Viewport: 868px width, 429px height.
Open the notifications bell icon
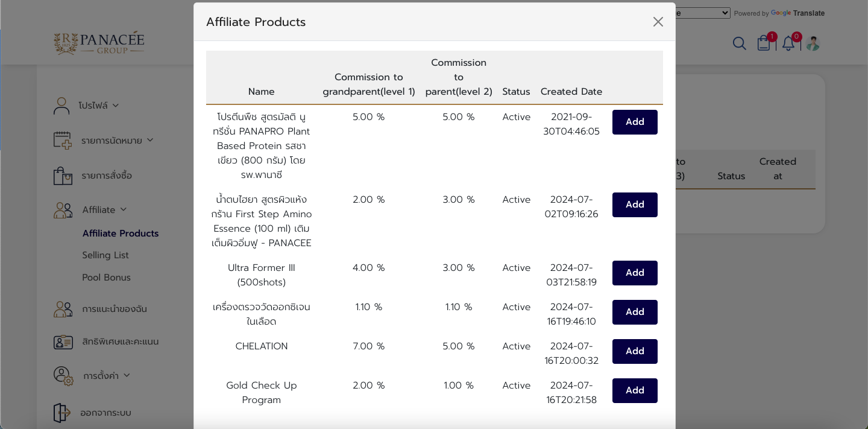(788, 43)
